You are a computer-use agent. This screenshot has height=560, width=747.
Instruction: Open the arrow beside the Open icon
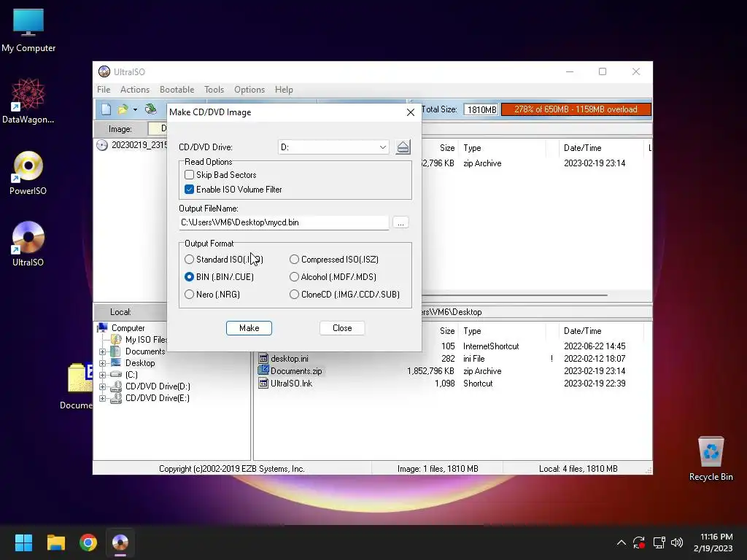point(135,110)
